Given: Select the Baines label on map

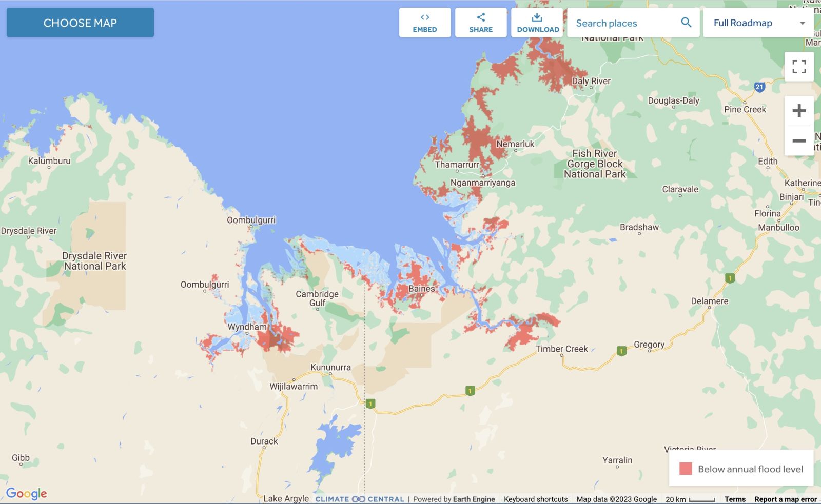Looking at the screenshot, I should point(421,289).
